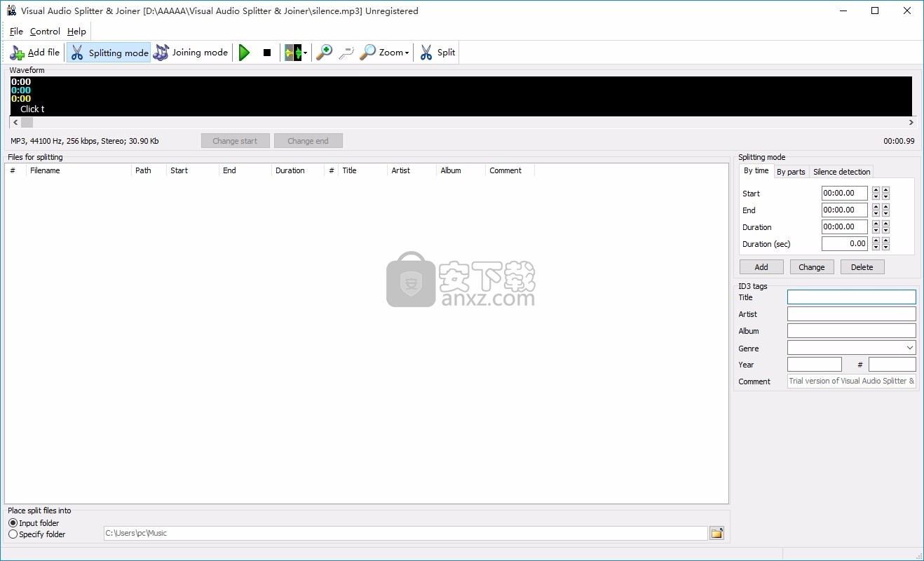Image resolution: width=924 pixels, height=561 pixels.
Task: Click the ID3 Title input field
Action: pyautogui.click(x=852, y=297)
